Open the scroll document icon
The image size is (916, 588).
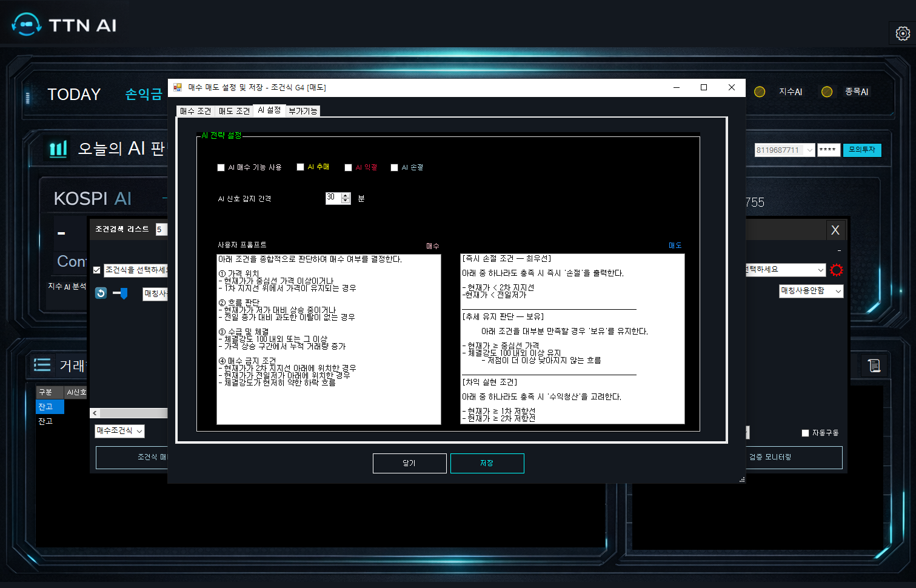(x=874, y=366)
